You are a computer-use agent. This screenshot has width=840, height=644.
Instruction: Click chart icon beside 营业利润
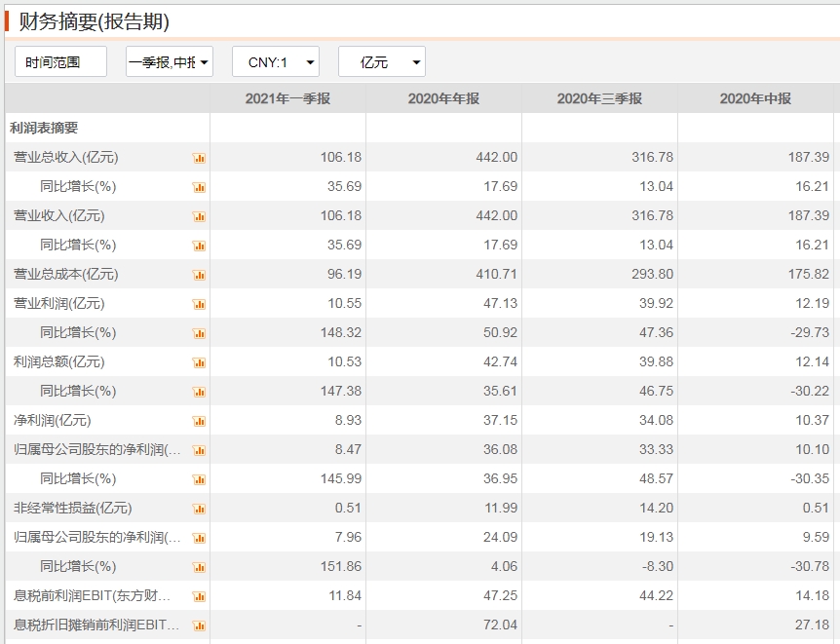tap(199, 304)
